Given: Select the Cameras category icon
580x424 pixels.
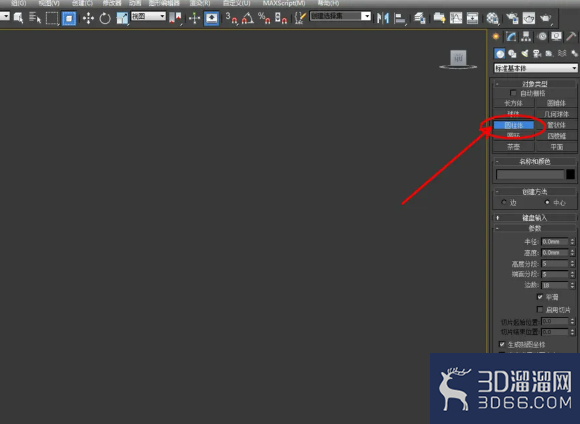Looking at the screenshot, I should coord(537,54).
